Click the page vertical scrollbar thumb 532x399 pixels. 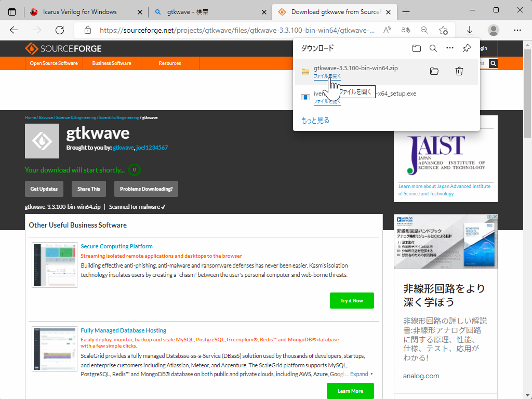click(x=527, y=94)
